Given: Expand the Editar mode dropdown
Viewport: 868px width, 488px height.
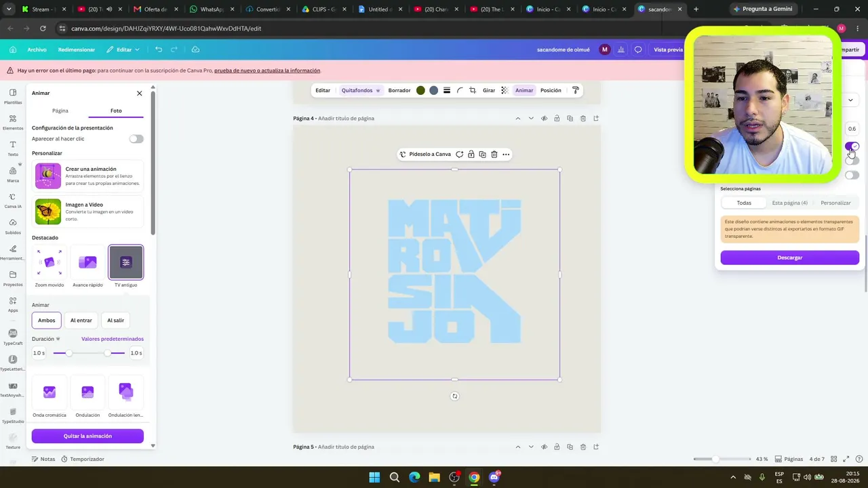Looking at the screenshot, I should [x=123, y=49].
